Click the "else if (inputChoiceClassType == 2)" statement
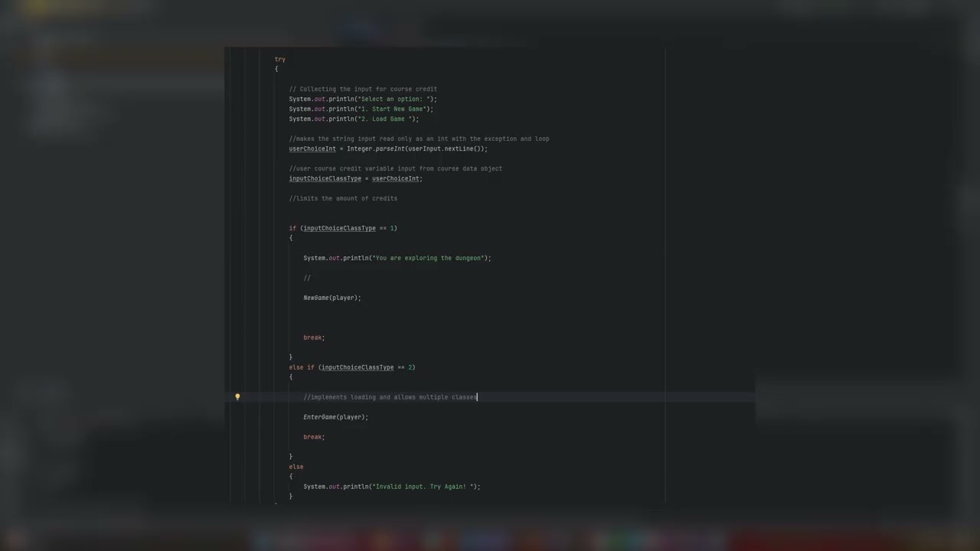 tap(352, 367)
